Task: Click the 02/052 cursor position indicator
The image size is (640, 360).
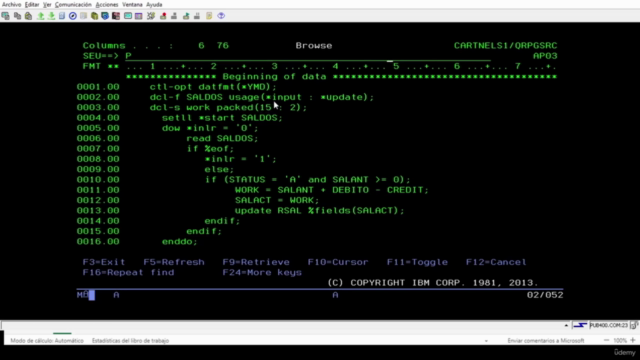Action: pyautogui.click(x=545, y=295)
